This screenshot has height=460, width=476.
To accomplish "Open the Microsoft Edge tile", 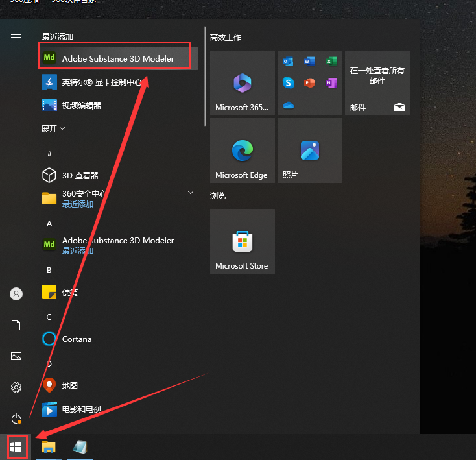I will (x=243, y=151).
